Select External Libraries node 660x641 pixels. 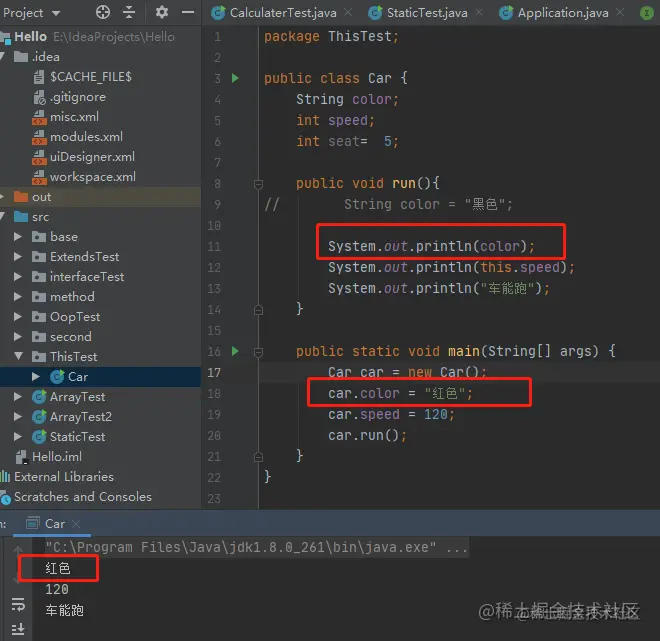point(64,476)
